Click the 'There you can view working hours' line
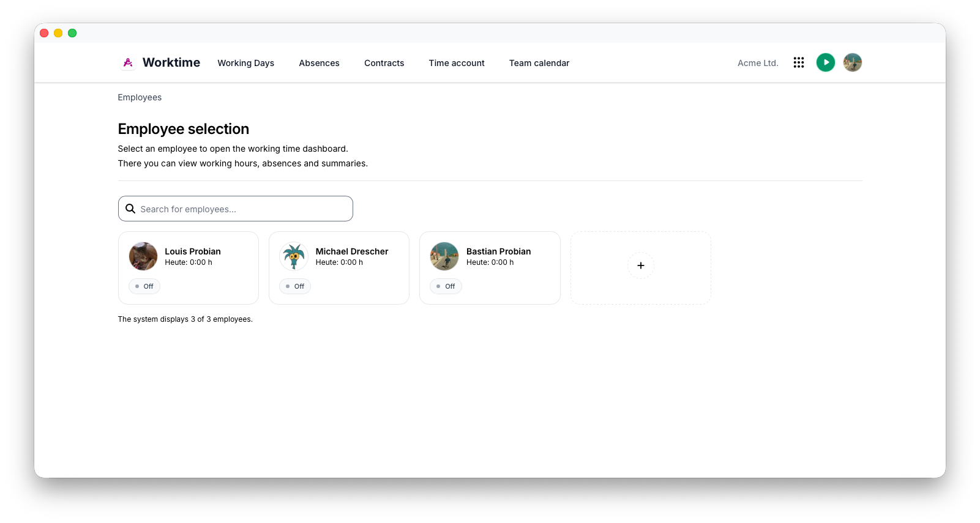Viewport: 980px width, 523px height. 243,163
